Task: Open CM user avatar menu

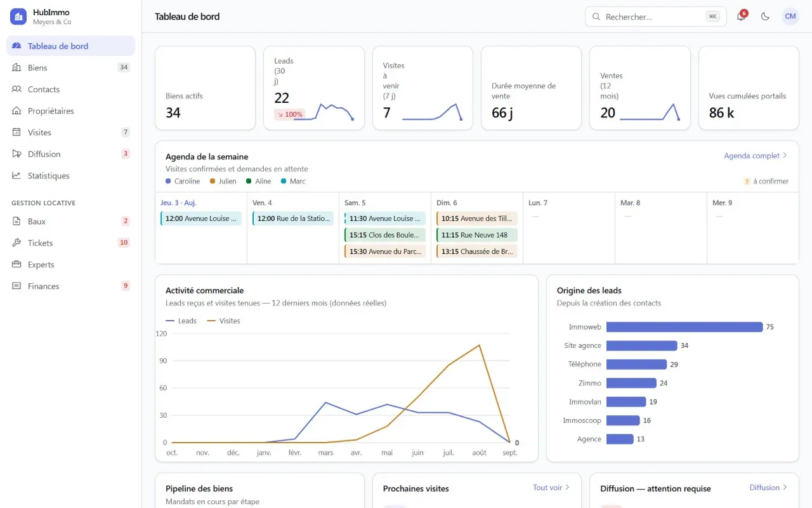Action: 790,17
